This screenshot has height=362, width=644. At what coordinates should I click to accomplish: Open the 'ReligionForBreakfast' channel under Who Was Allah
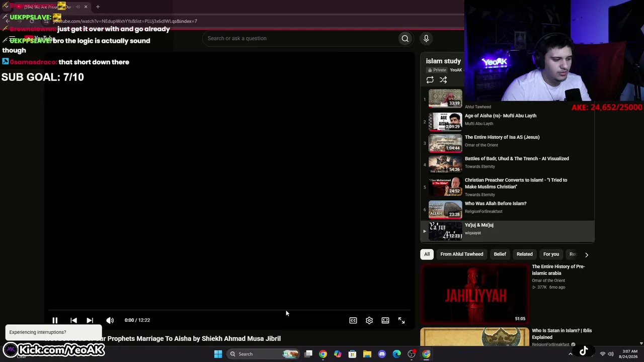484,212
